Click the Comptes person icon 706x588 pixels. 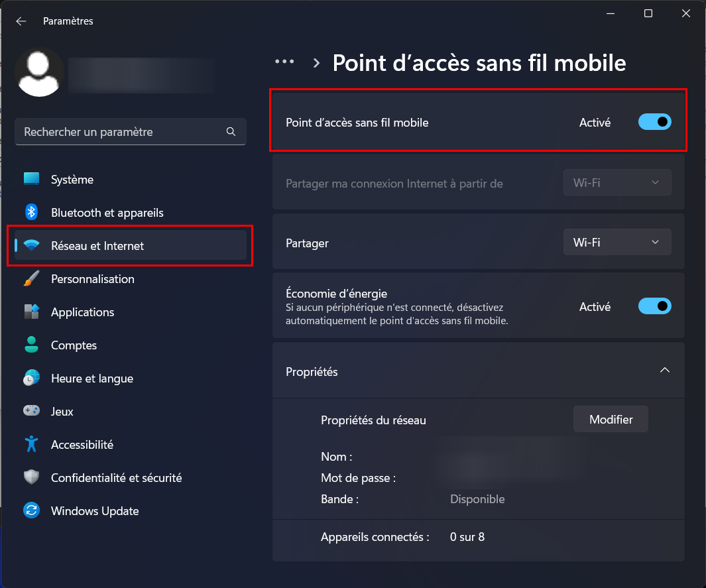[x=31, y=345]
